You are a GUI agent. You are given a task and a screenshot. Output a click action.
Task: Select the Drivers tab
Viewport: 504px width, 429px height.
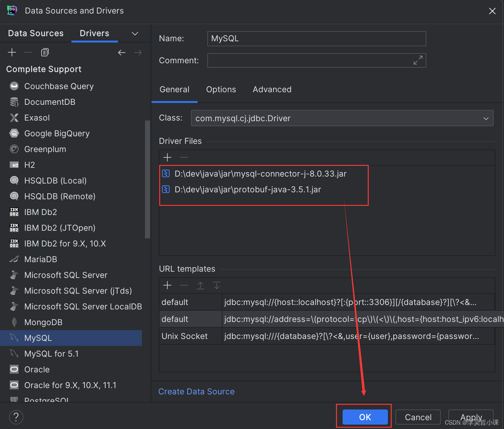(94, 33)
